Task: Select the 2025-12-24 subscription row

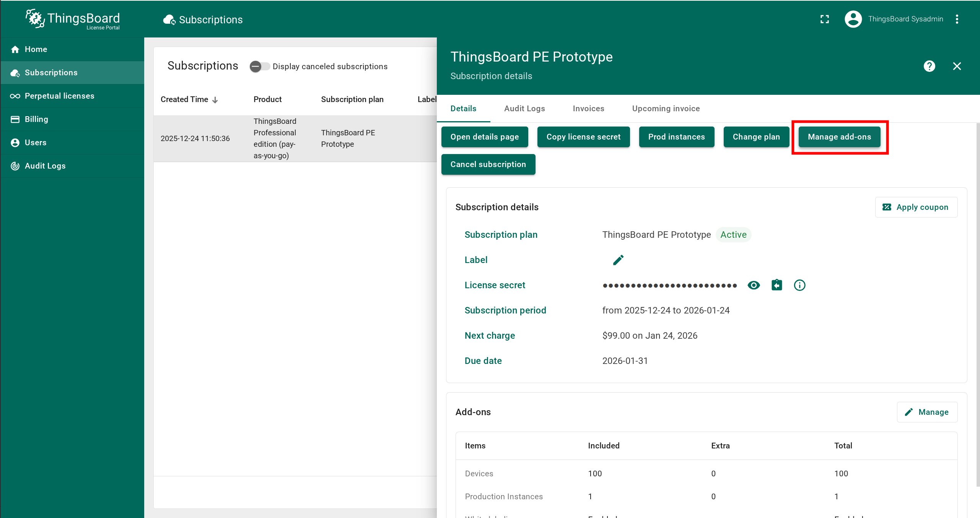Action: [x=295, y=138]
